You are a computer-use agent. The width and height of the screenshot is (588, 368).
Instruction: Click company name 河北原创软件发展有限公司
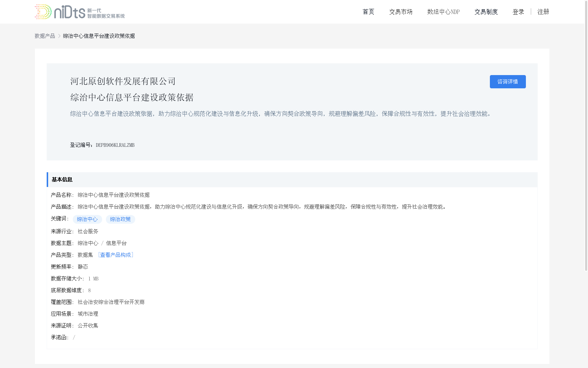pyautogui.click(x=123, y=81)
